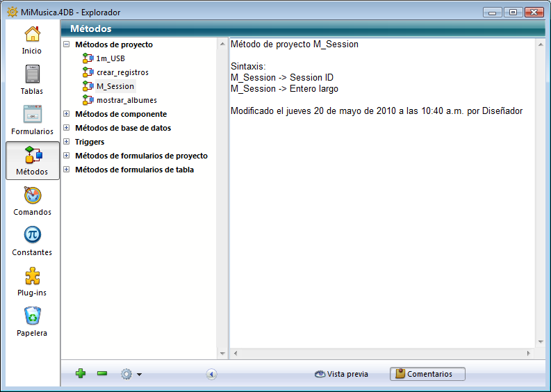551x392 pixels.
Task: Click the icon beside M_Session
Action: pos(88,86)
